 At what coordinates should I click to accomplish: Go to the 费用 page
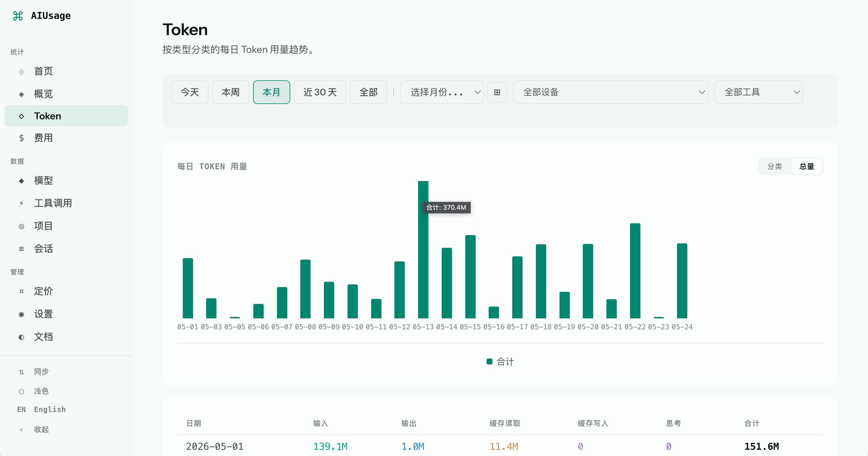click(66, 138)
